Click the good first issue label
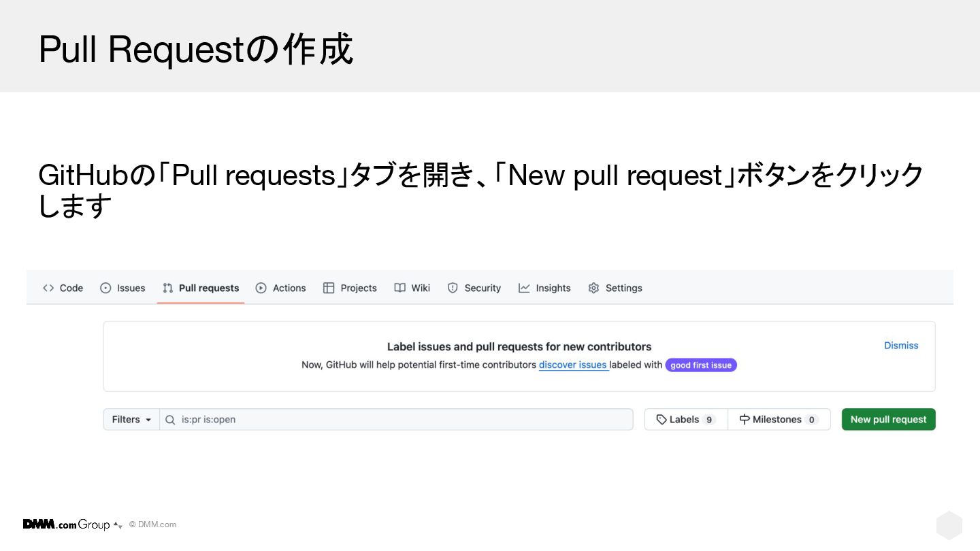Image resolution: width=980 pixels, height=551 pixels. coord(701,365)
